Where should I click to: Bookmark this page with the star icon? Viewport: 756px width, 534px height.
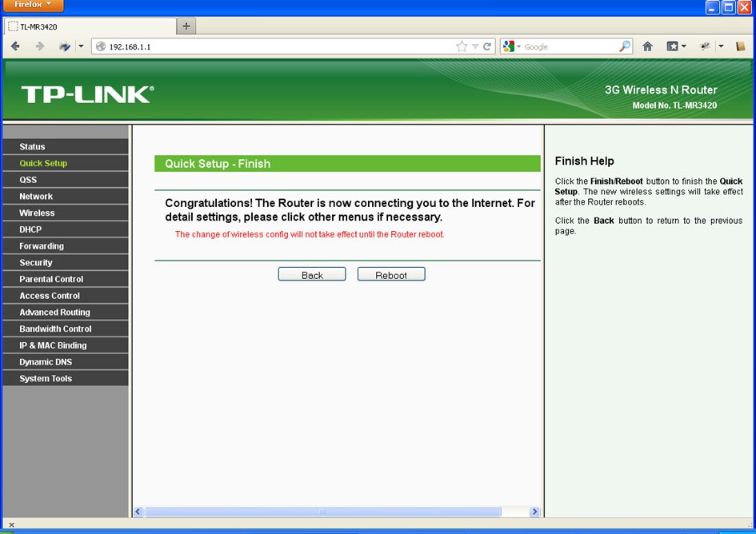coord(462,46)
